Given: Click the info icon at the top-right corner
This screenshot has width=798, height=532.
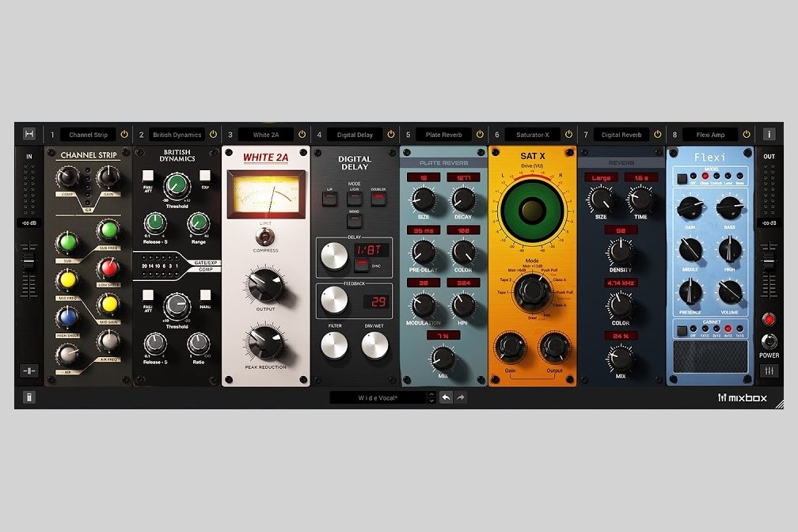Looking at the screenshot, I should coord(769,134).
